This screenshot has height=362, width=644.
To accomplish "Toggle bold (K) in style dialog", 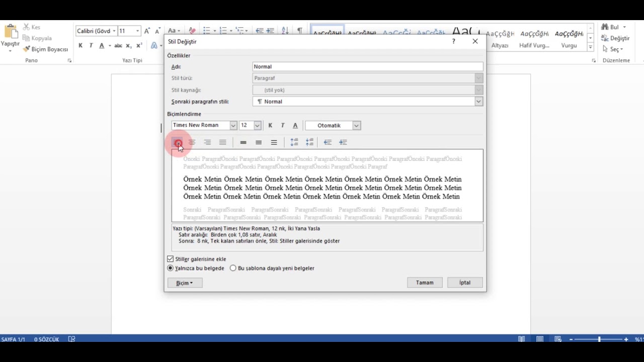I will pyautogui.click(x=270, y=125).
